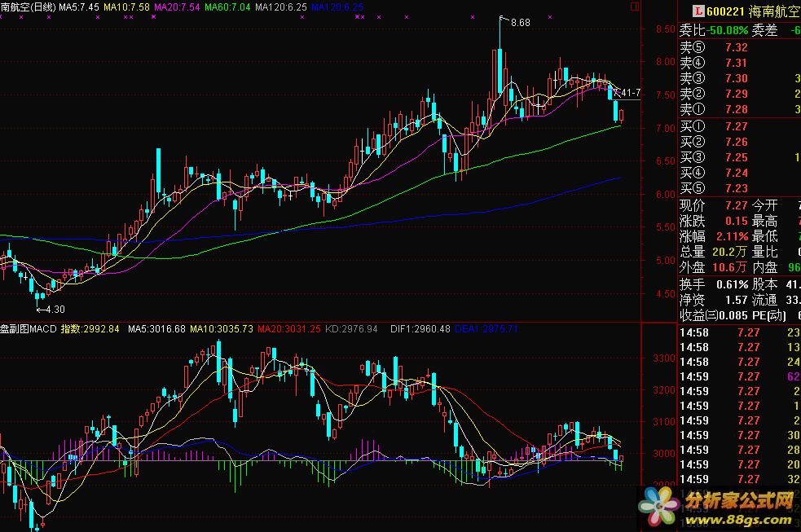Viewport: 801px width, 532px height.
Task: Click the 委比 value -50.08%
Action: pyautogui.click(x=728, y=30)
